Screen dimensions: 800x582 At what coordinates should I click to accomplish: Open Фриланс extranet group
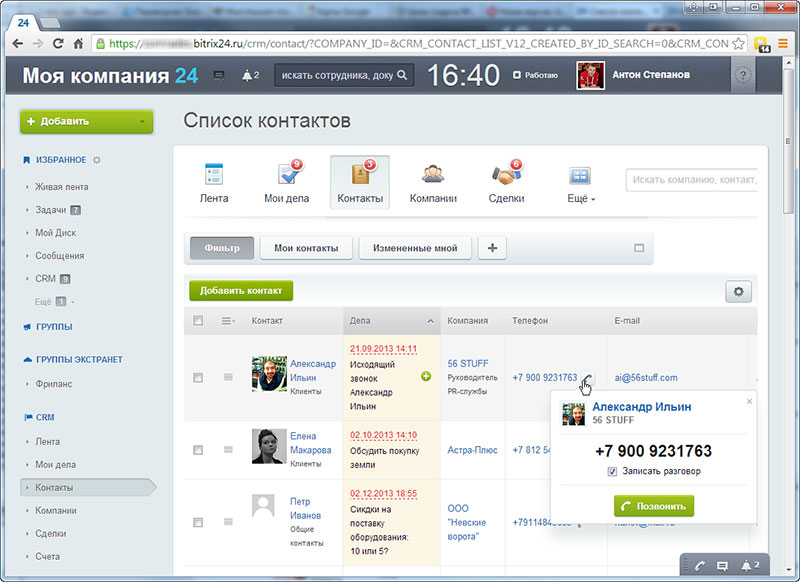54,384
